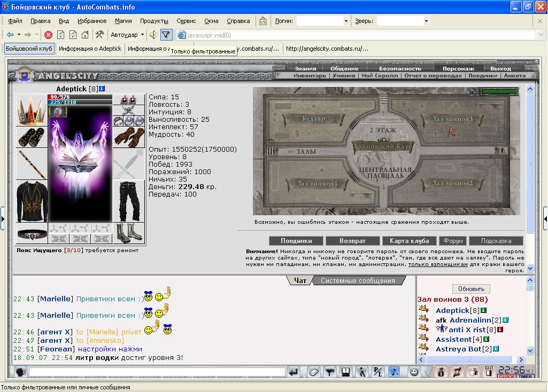Viewport: 548px width, 392px height.
Task: Open the Избранное menu
Action: 92,21
